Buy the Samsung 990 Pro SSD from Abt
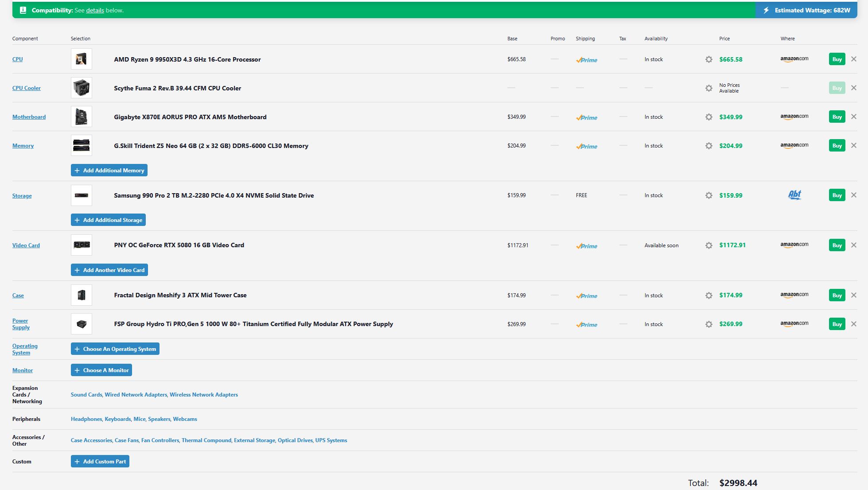This screenshot has width=868, height=490. point(837,195)
